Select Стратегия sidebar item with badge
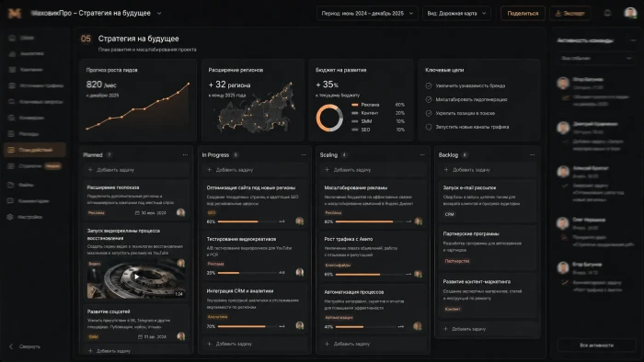The height and width of the screenshot is (362, 644). (35, 166)
